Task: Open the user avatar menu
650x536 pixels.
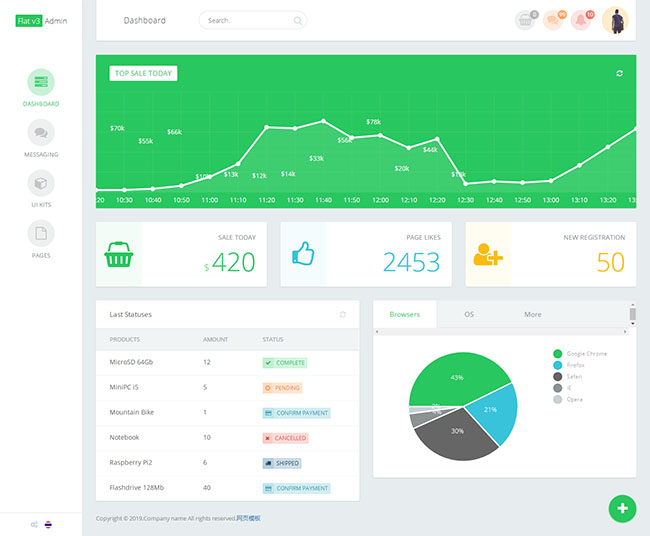Action: (x=615, y=21)
